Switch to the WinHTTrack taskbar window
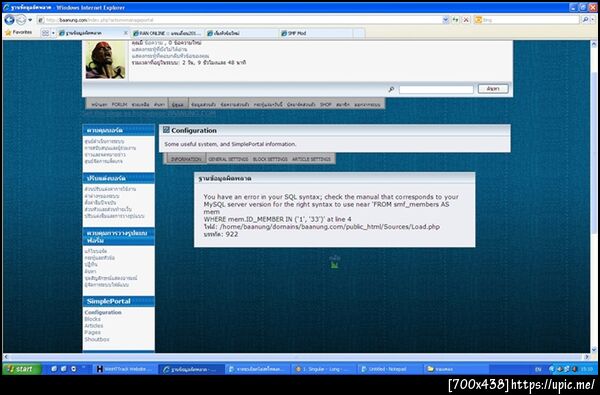This screenshot has height=395, width=600. [x=124, y=369]
